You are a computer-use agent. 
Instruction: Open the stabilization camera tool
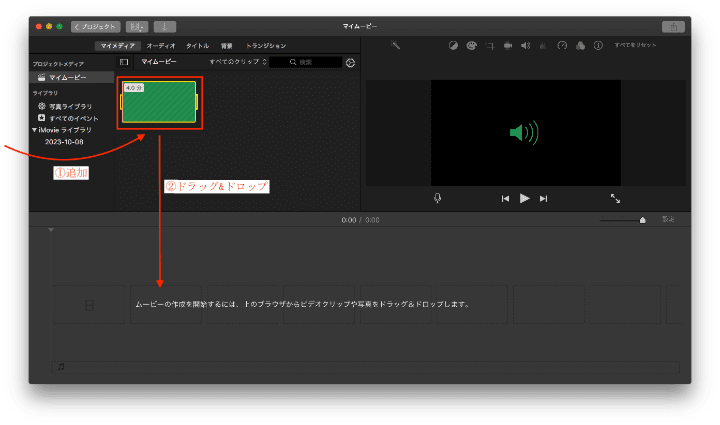point(508,45)
